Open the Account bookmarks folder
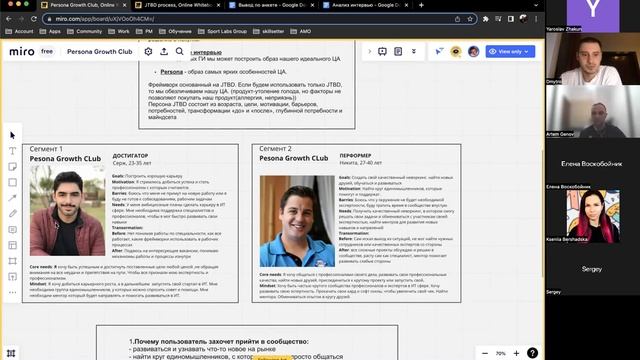Screen dimensions: 640x360 [x=19, y=31]
